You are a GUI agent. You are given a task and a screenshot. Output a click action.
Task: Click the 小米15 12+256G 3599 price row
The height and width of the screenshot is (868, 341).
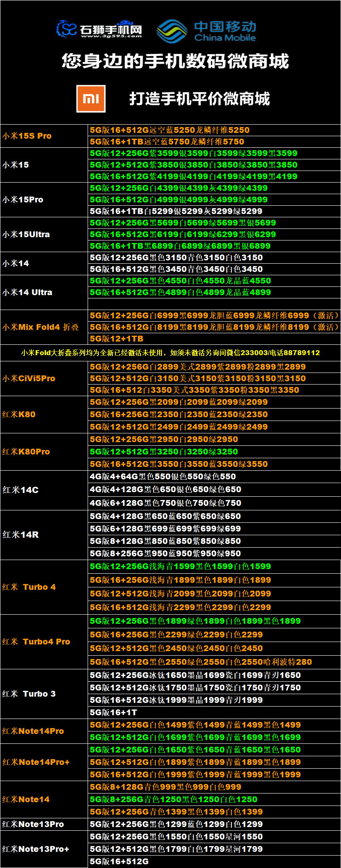coord(193,153)
